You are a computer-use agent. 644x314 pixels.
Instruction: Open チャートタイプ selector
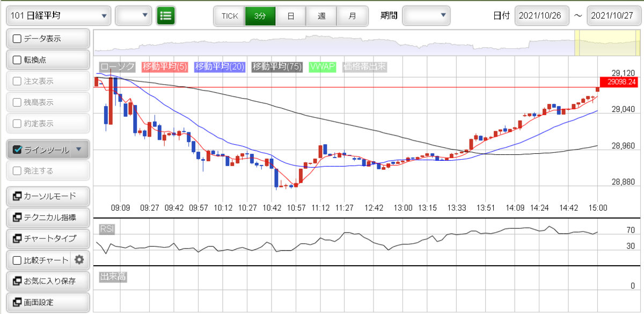click(48, 238)
